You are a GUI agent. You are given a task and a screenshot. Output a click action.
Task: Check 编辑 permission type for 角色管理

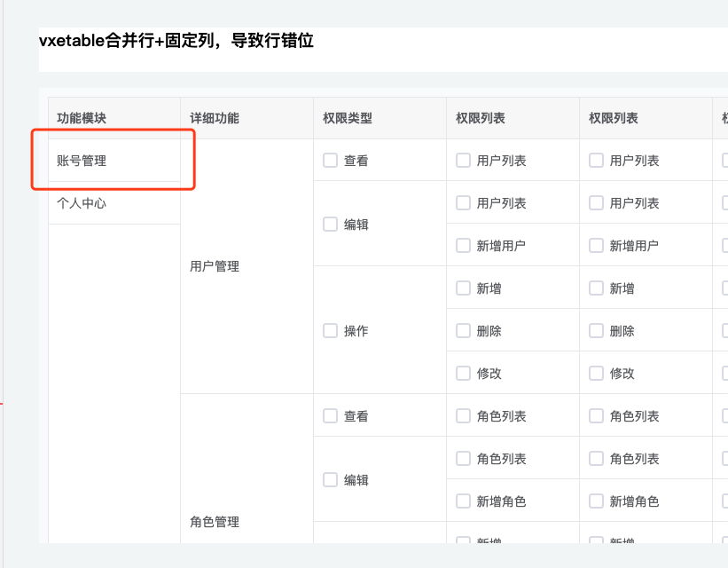(330, 479)
